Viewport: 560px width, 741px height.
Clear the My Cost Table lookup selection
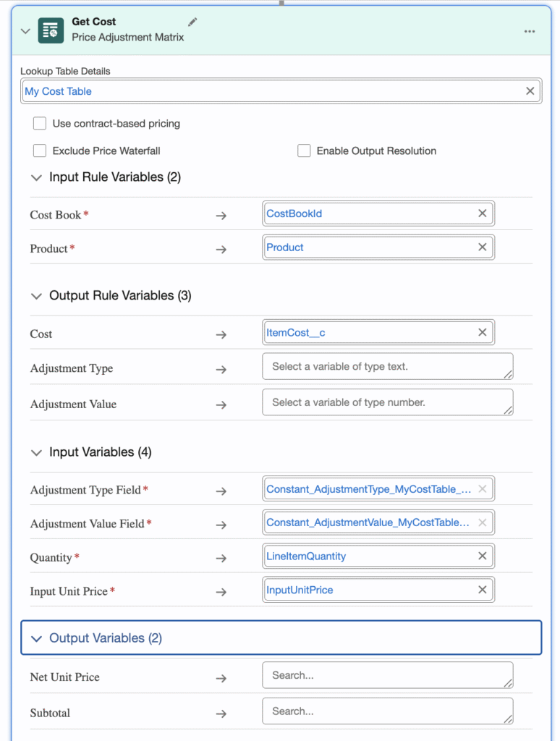tap(530, 91)
